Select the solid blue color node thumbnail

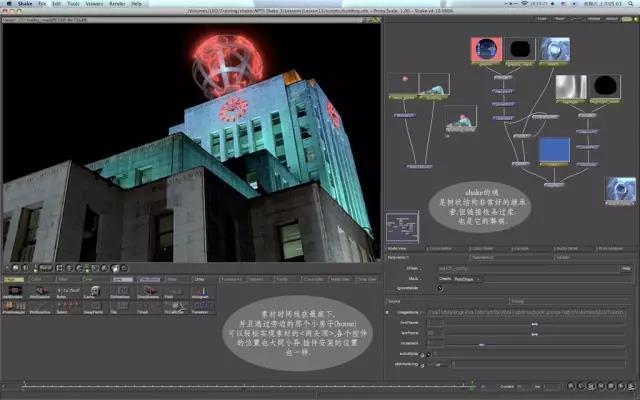coord(554,150)
